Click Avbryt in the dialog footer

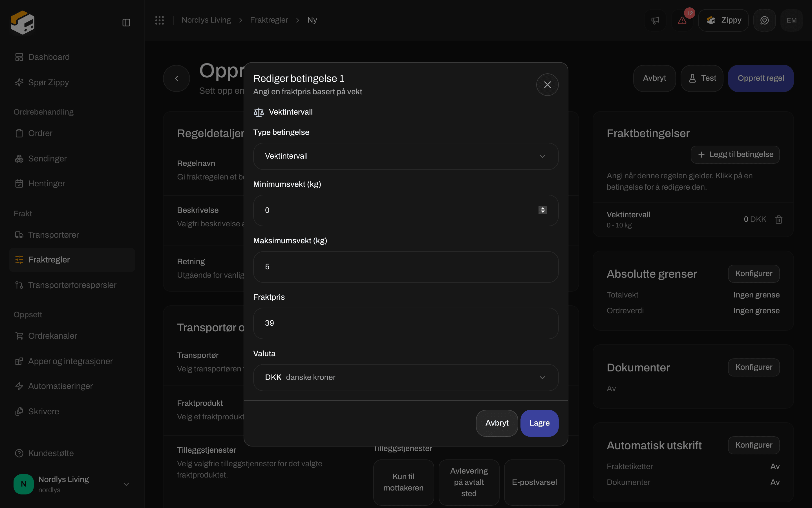coord(497,423)
